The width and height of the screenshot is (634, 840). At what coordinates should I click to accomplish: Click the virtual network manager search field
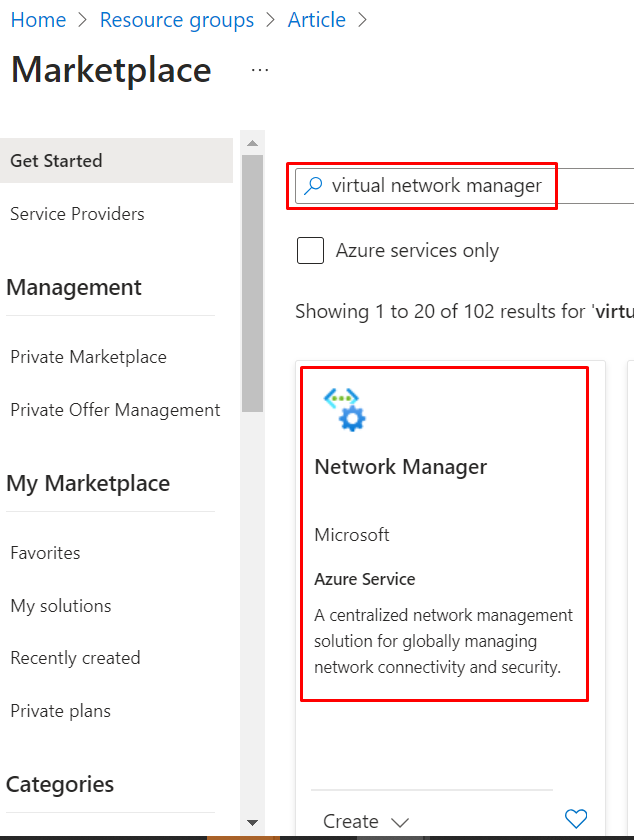pyautogui.click(x=464, y=186)
